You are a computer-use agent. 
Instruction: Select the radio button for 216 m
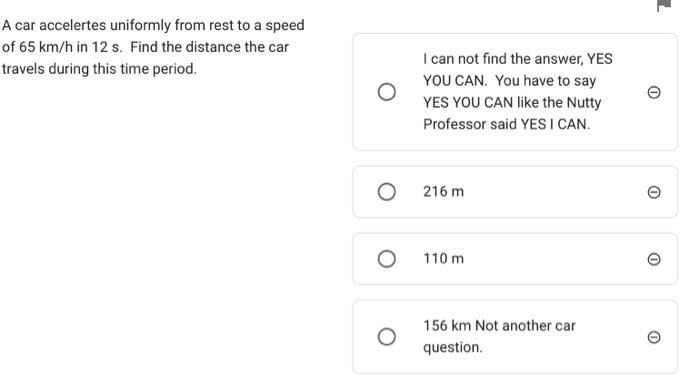(387, 192)
